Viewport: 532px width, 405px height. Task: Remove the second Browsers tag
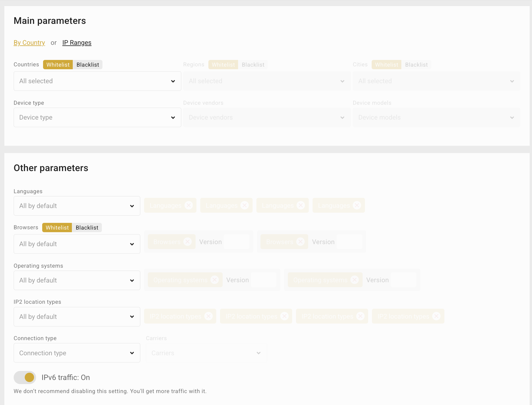[301, 241]
